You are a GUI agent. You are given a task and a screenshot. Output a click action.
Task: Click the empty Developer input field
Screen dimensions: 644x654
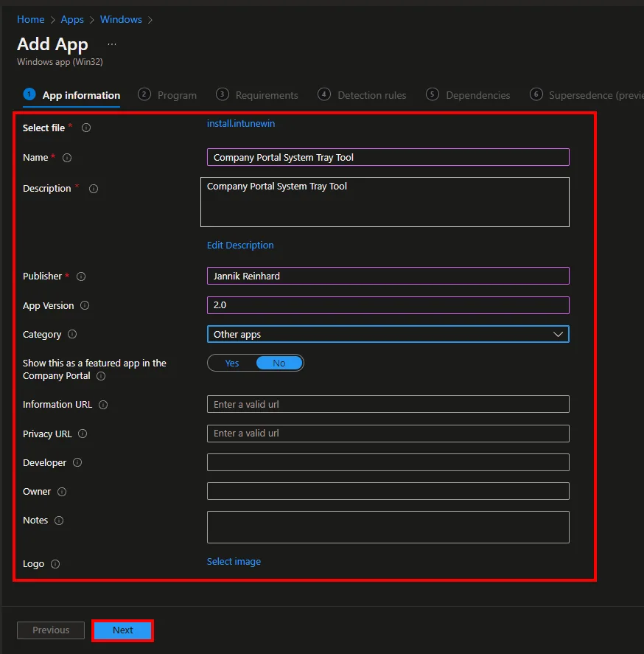tap(388, 462)
